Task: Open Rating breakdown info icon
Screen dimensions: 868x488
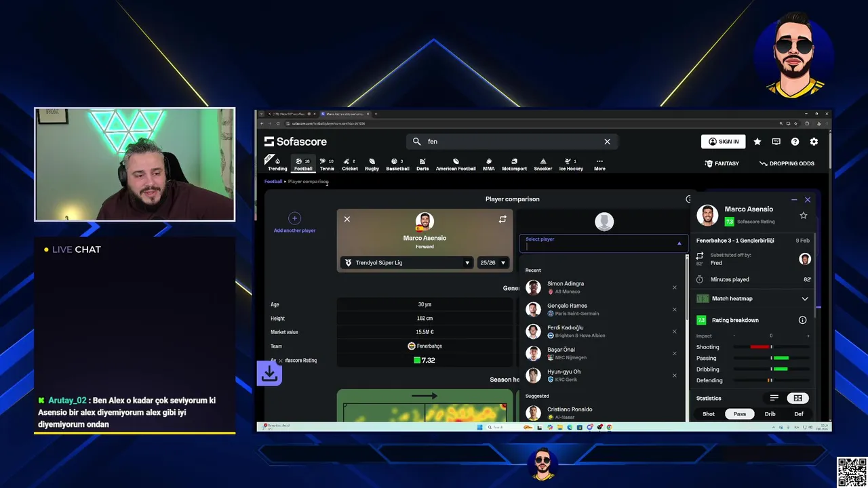Action: click(x=802, y=320)
